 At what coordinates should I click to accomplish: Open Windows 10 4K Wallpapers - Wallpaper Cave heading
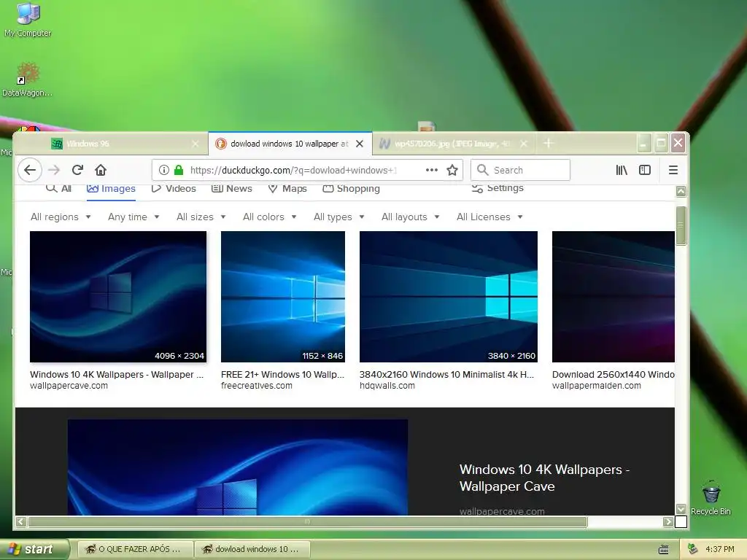pos(544,478)
